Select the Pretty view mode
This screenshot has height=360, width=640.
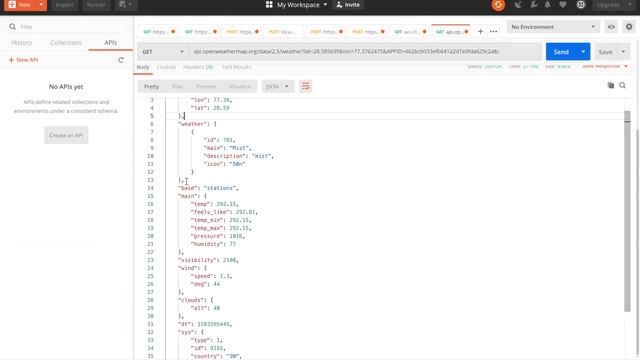(x=151, y=87)
